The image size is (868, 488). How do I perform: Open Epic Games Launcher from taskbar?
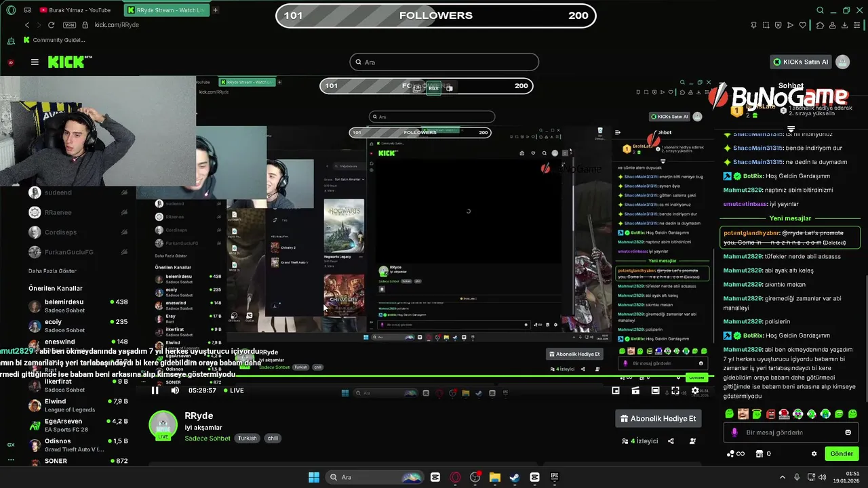pyautogui.click(x=554, y=477)
